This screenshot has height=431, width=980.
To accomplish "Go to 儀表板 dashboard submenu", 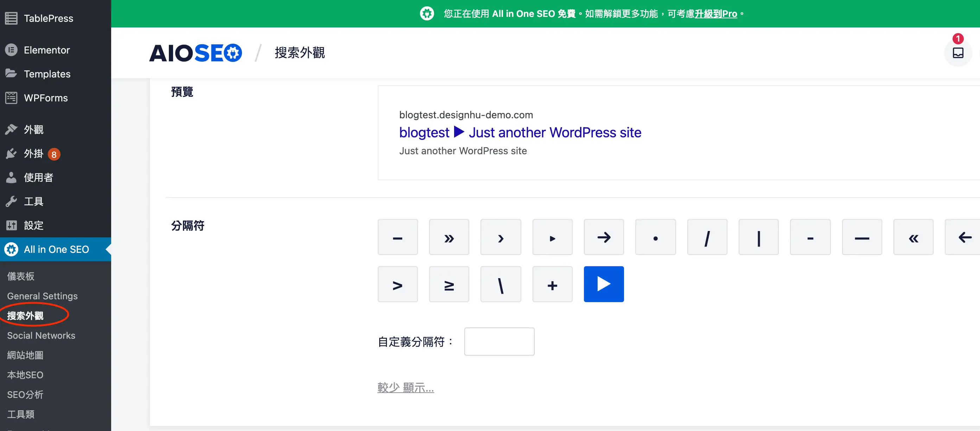I will 20,276.
